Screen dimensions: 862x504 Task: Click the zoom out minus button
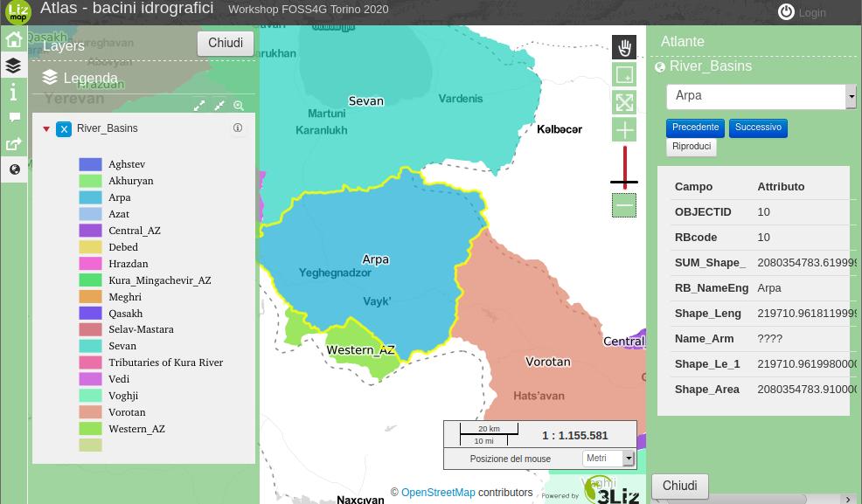point(624,205)
